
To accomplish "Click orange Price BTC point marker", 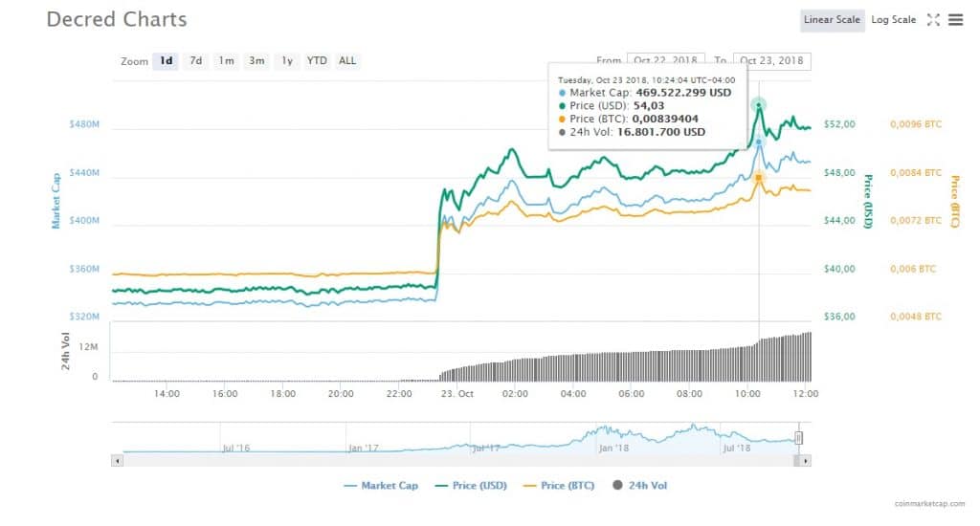I will 759,178.
